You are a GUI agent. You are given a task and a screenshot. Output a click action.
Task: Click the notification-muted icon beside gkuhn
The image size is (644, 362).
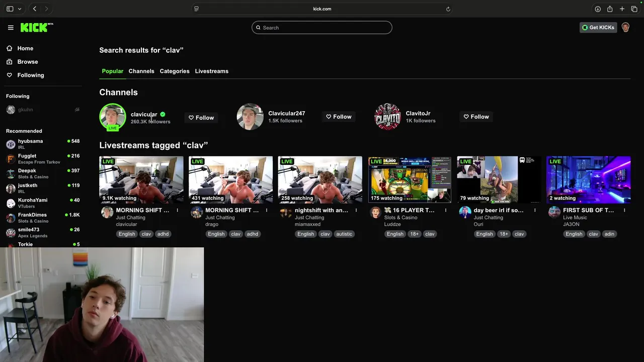[77, 110]
